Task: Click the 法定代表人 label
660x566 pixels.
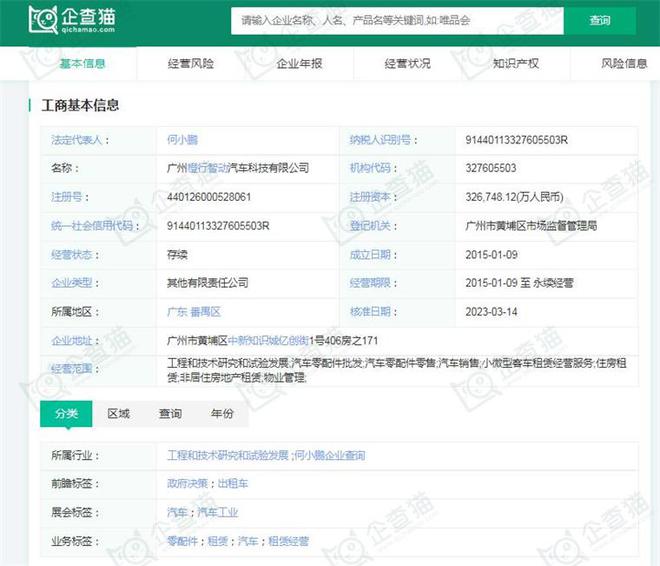Action: 77,140
